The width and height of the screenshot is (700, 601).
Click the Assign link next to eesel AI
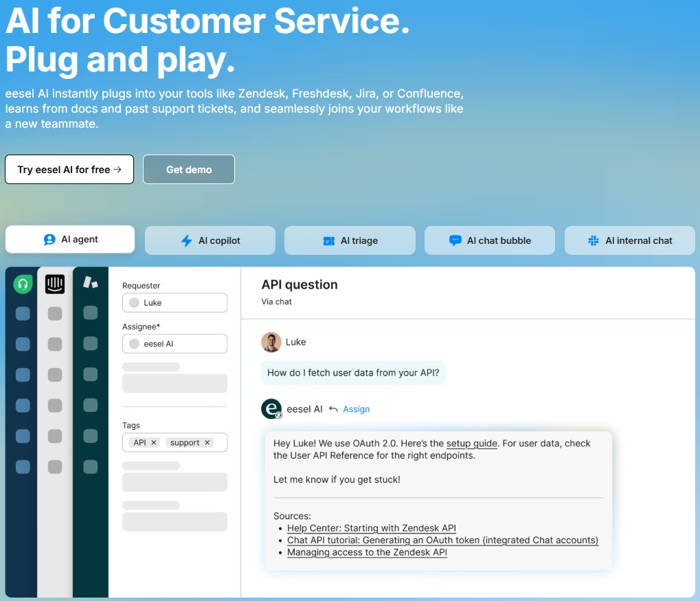[x=357, y=409]
